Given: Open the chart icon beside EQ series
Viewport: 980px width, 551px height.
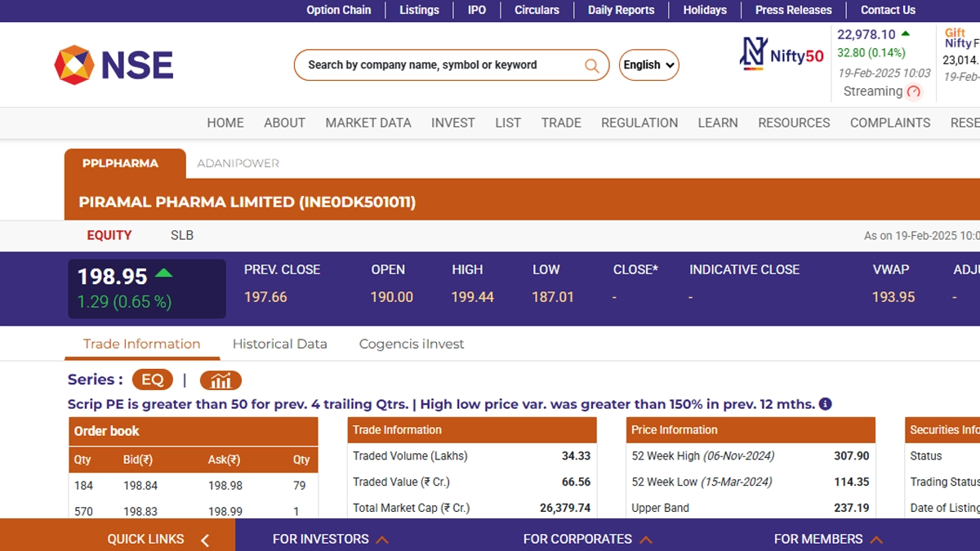Looking at the screenshot, I should click(220, 380).
